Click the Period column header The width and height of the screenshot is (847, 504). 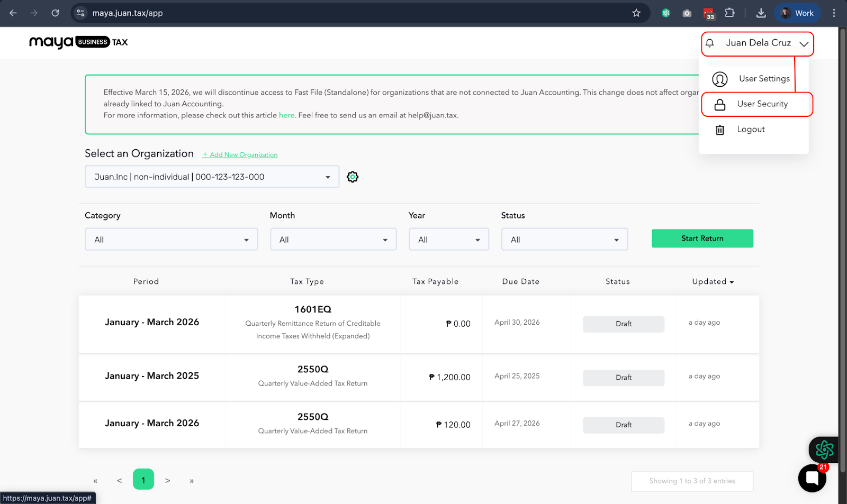[146, 282]
